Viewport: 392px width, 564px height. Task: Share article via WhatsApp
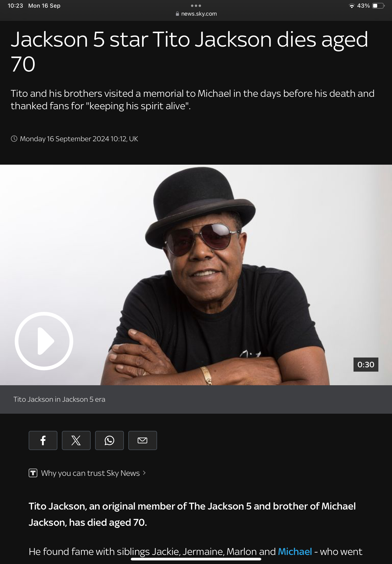(x=109, y=440)
